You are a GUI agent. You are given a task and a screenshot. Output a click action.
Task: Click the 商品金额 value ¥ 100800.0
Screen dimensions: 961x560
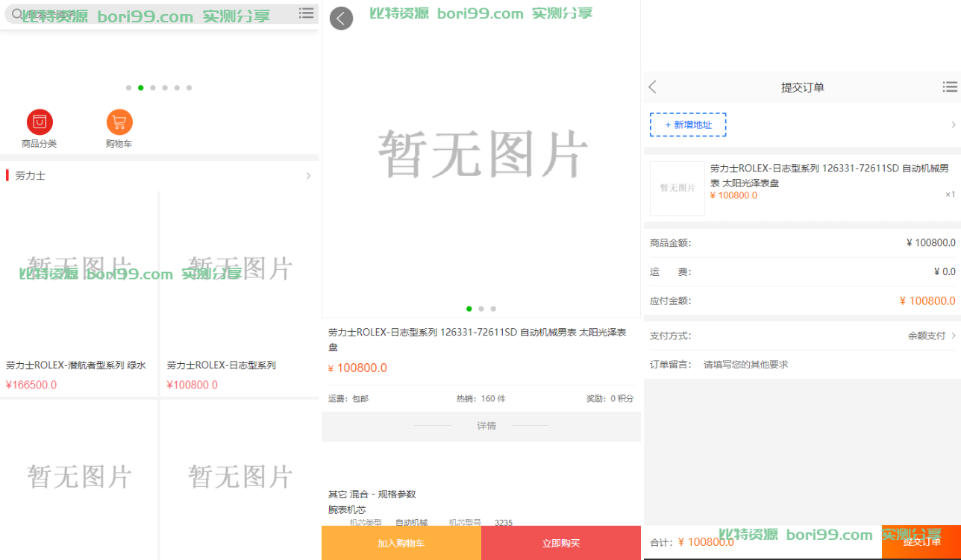click(x=930, y=242)
